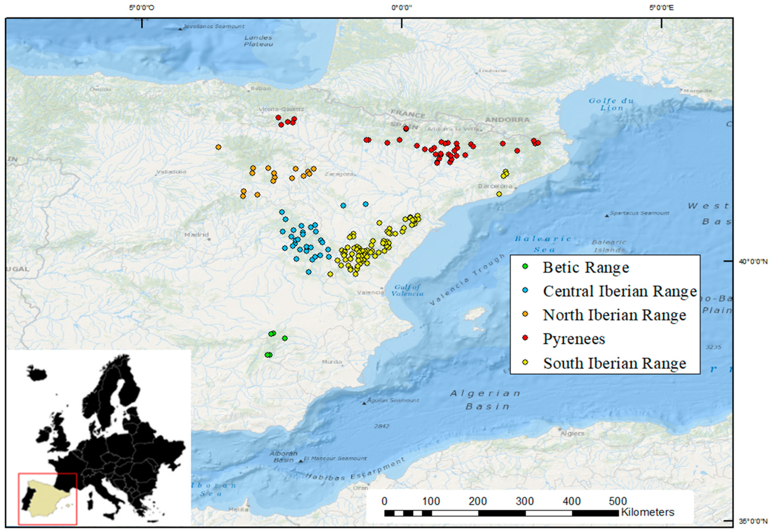Click the 40°0'0"N latitude label

(x=753, y=262)
